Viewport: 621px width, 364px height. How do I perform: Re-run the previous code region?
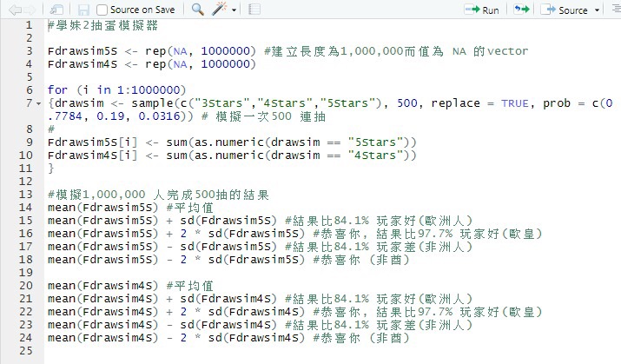(x=522, y=9)
